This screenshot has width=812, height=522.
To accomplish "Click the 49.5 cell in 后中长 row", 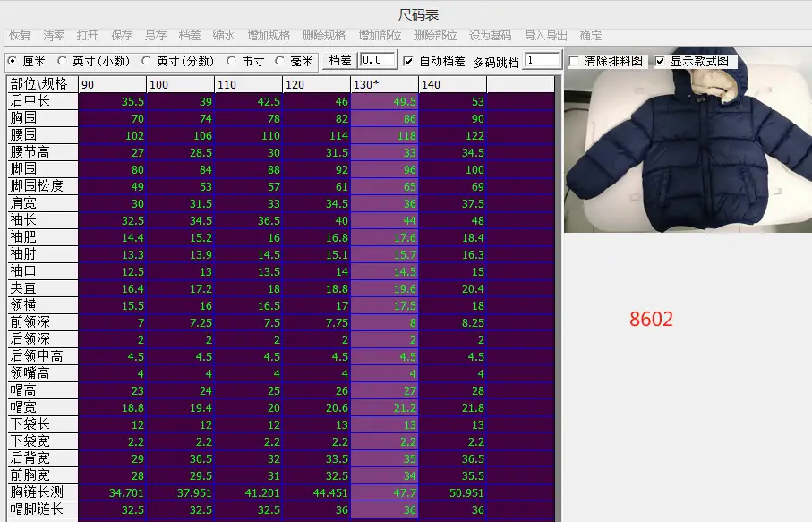I will point(385,101).
